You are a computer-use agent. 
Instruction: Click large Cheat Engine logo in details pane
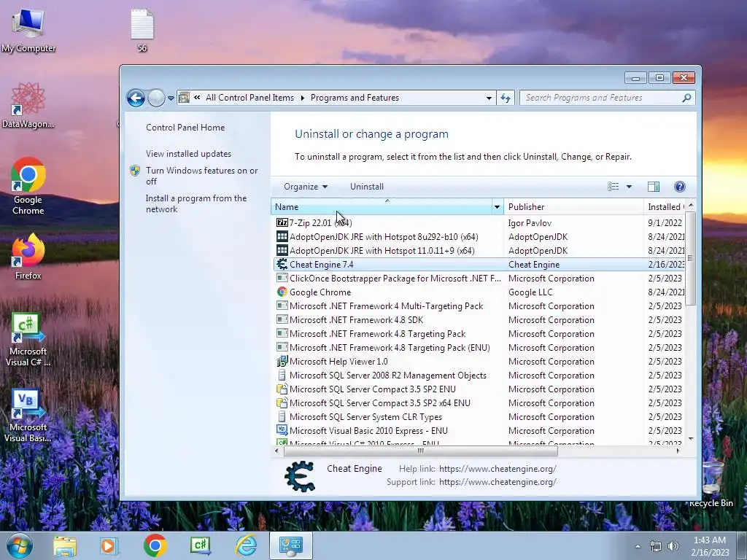(x=300, y=476)
